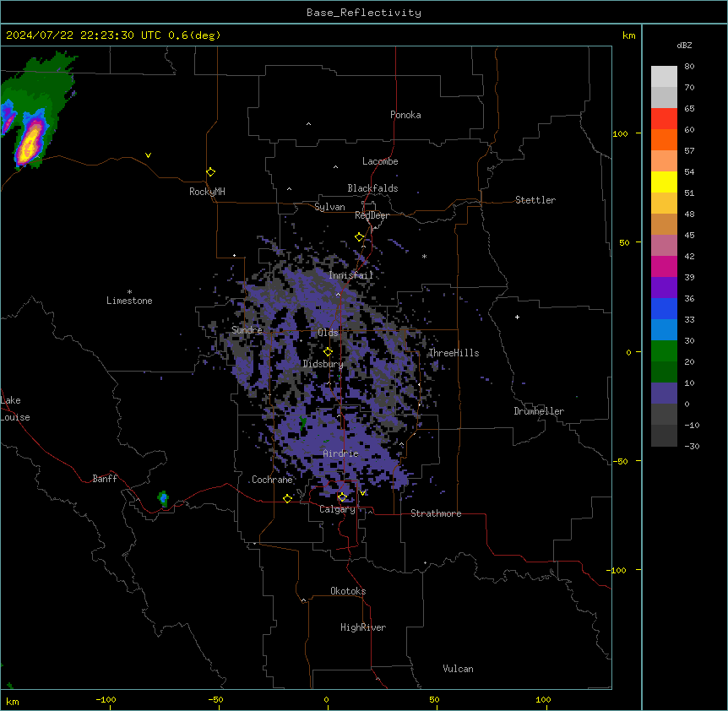Click the royal blue 33-36 dBZ swatch
This screenshot has height=711, width=728.
[664, 308]
